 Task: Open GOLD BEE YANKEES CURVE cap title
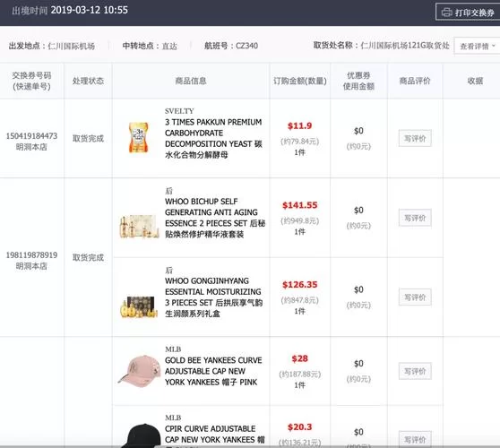[213, 371]
